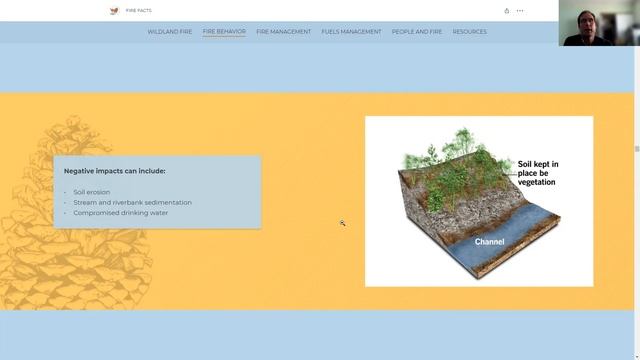640x360 pixels.
Task: Click the 'Negative impacts can include:' heading
Action: 115,171
